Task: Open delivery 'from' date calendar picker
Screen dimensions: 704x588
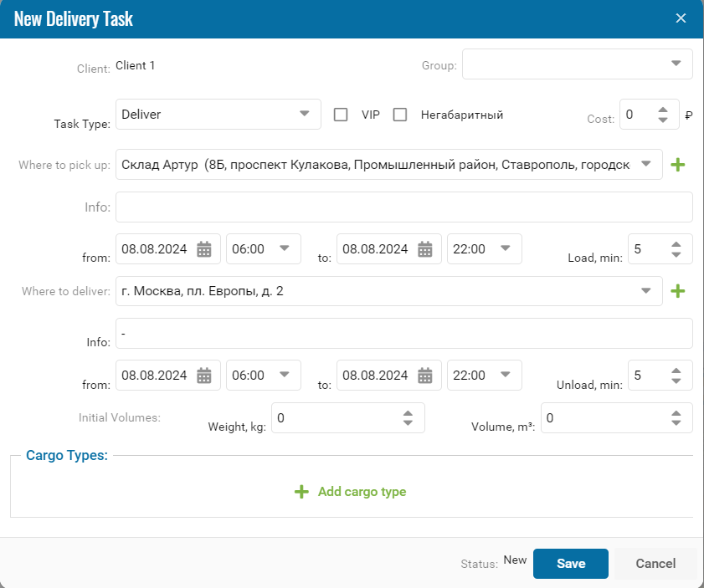Action: [204, 376]
